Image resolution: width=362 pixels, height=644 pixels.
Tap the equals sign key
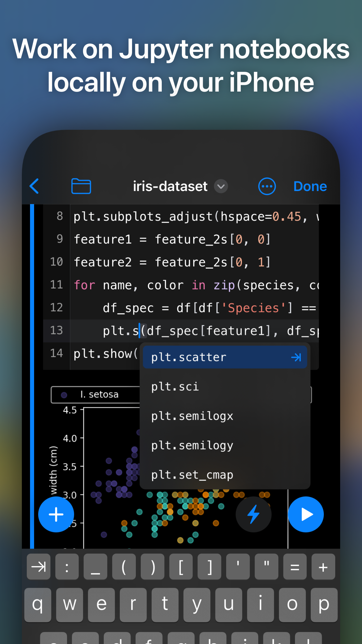pyautogui.click(x=295, y=567)
